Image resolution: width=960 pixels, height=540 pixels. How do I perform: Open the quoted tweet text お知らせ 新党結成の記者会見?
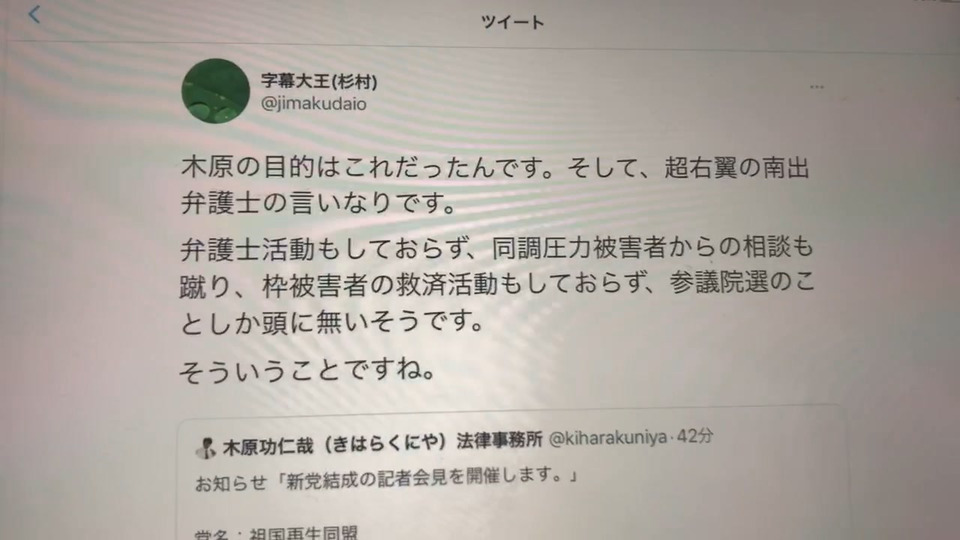point(387,478)
